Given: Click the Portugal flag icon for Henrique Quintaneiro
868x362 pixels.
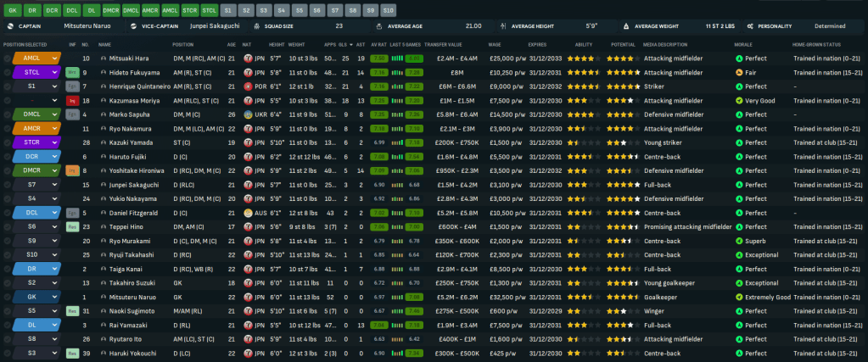Looking at the screenshot, I should click(247, 86).
